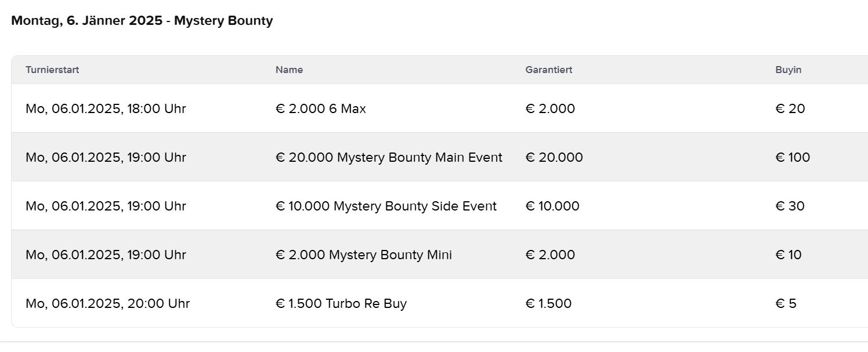Click the Buyin column header
The width and height of the screenshot is (868, 352).
pyautogui.click(x=788, y=70)
